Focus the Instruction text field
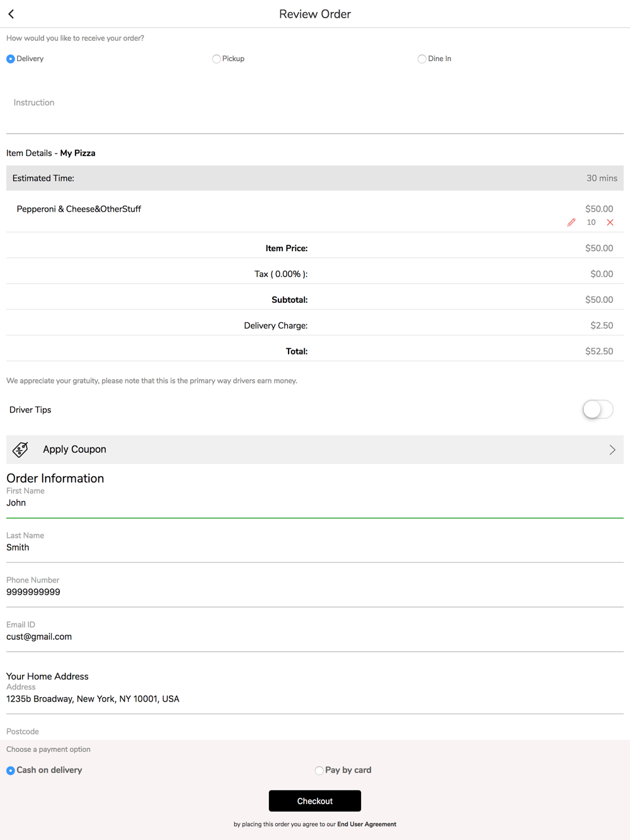The image size is (630, 840). coord(315,103)
